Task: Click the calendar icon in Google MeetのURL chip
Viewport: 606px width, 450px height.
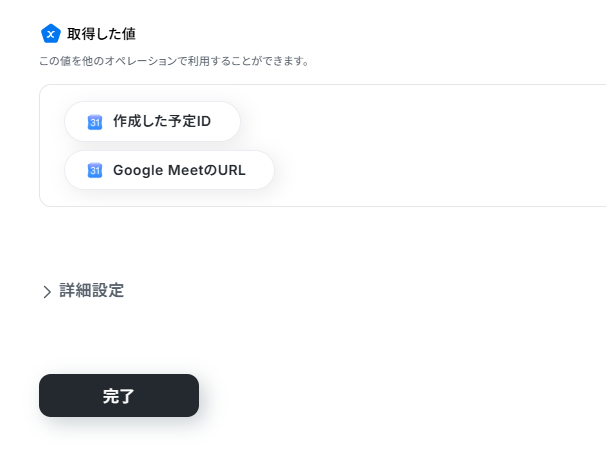Action: coord(95,170)
